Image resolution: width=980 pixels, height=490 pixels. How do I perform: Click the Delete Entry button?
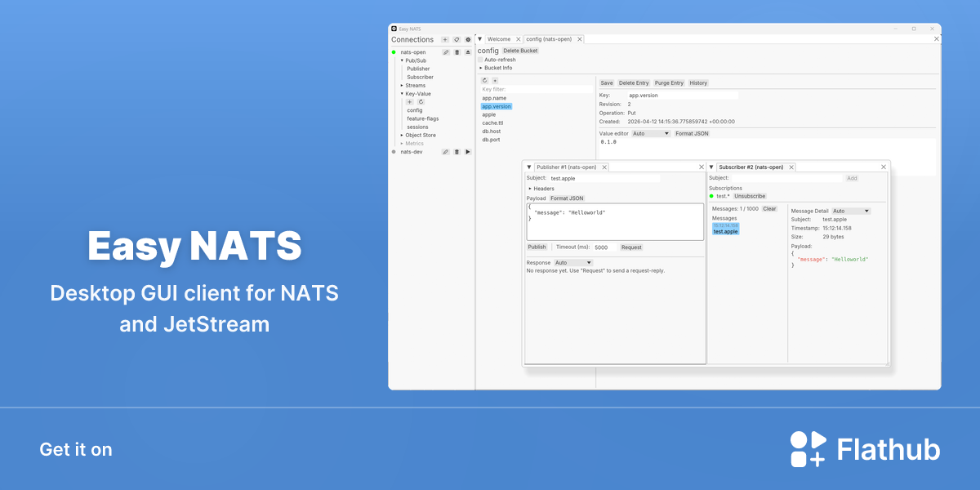(634, 83)
